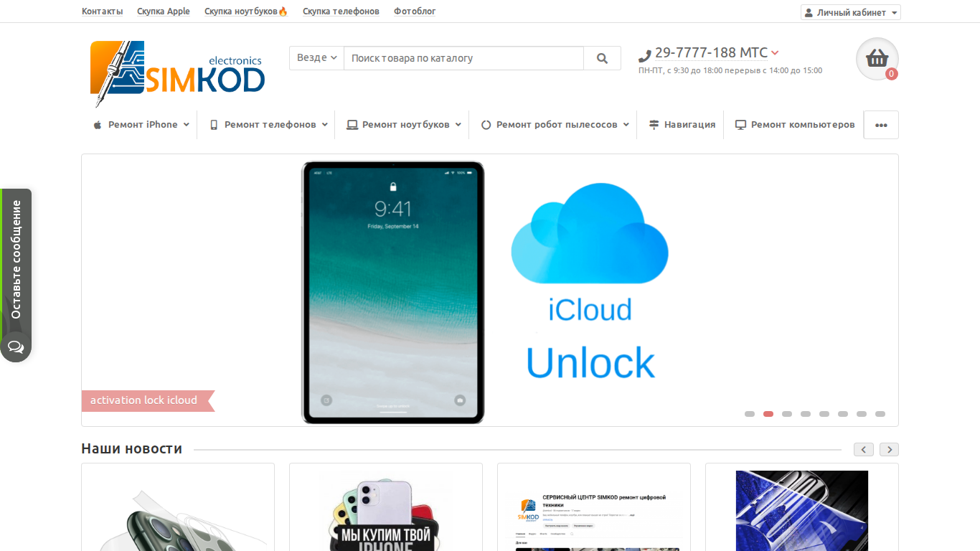Image resolution: width=980 pixels, height=551 pixels.
Task: Select the fifth carousel slide dot
Action: tap(824, 414)
